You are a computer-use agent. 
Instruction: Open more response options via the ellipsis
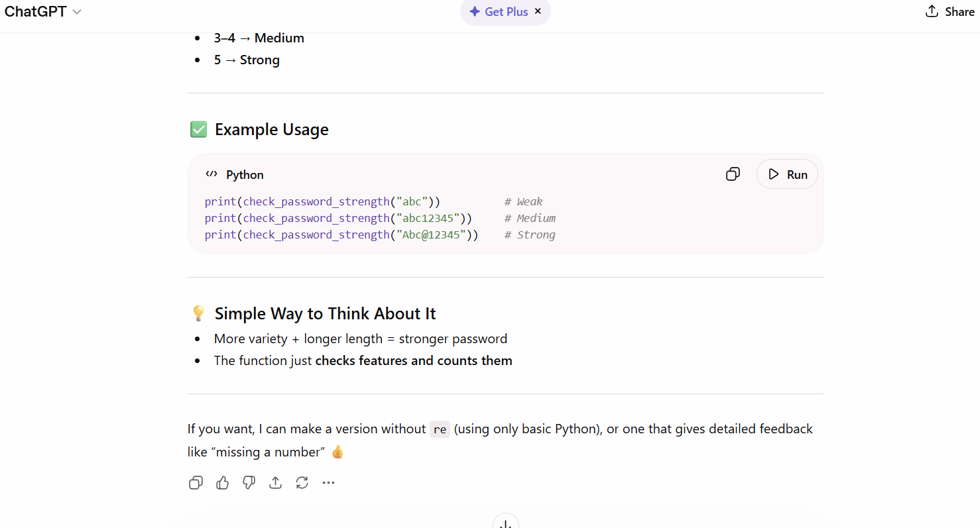click(x=328, y=482)
